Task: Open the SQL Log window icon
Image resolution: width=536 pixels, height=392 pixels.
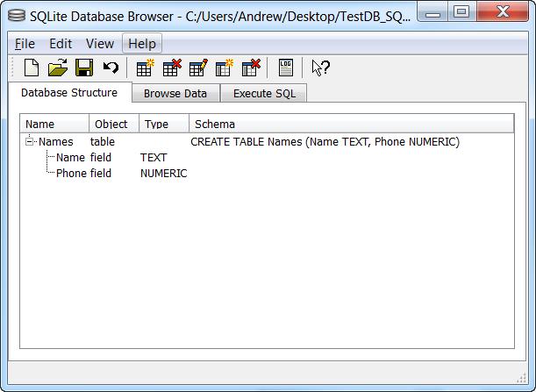Action: pos(285,68)
